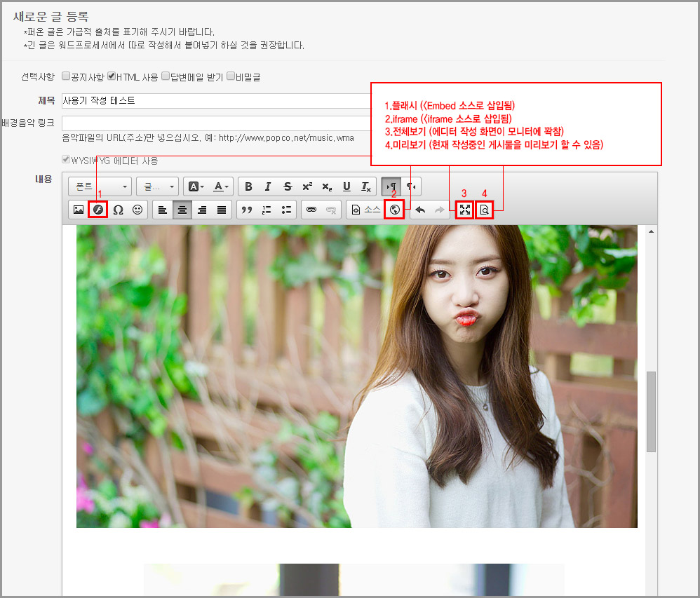Check the 비밀글 checkbox
The width and height of the screenshot is (700, 598).
(x=231, y=76)
